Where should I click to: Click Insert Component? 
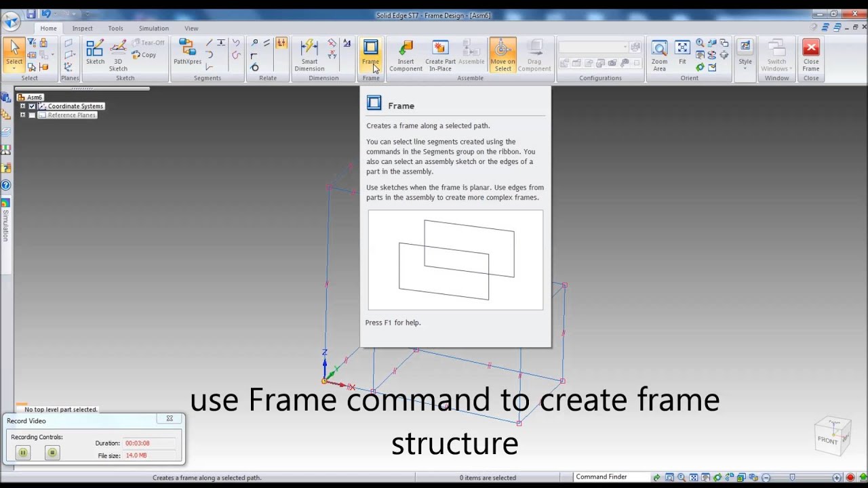(x=406, y=55)
